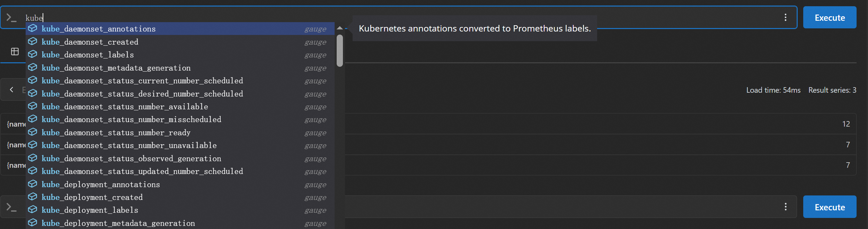Viewport: 868px width, 229px height.
Task: Click the second query prompt icon
Action: 11,207
